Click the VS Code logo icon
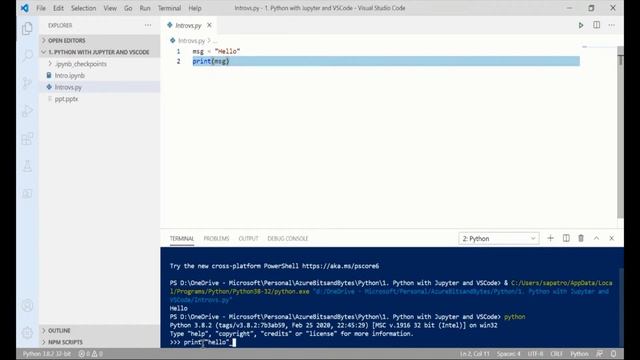This screenshot has width=640, height=360. pos(25,8)
